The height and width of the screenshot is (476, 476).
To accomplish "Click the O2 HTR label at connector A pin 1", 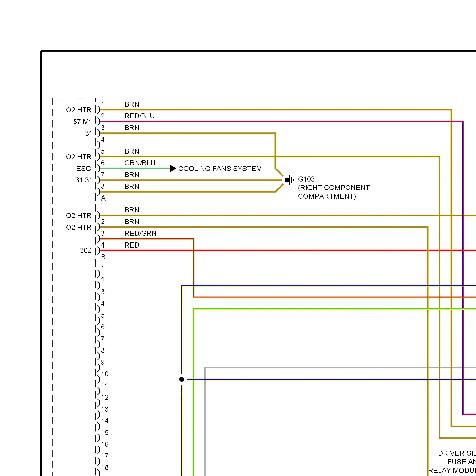I will pyautogui.click(x=79, y=110).
